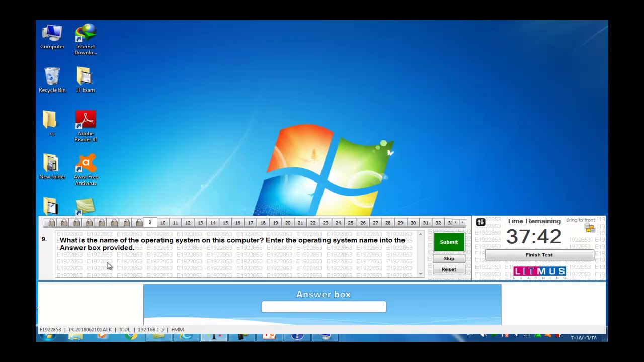The image size is (644, 362).
Task: Switch to question 20 tab
Action: [288, 223]
